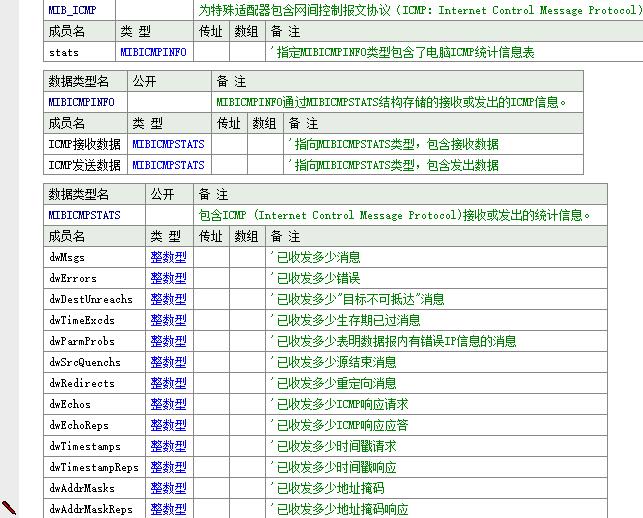Viewport: 643px width, 518px height.
Task: Select the dwParmProbs member name
Action: tap(82, 341)
